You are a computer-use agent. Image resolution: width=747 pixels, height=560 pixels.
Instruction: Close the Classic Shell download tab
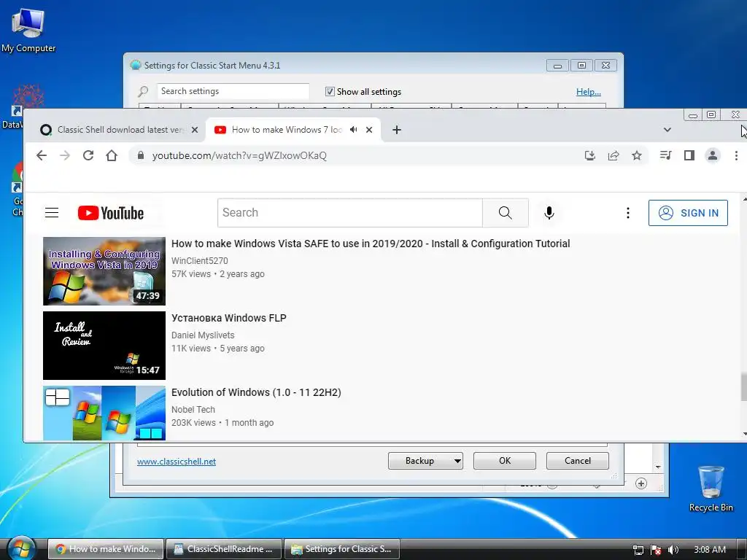(x=194, y=130)
